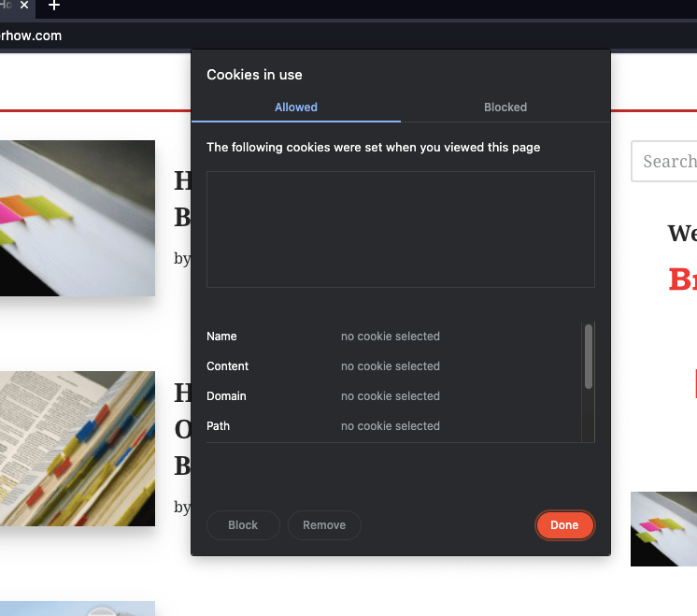Switch to the Blocked cookies tab
697x616 pixels.
[505, 107]
